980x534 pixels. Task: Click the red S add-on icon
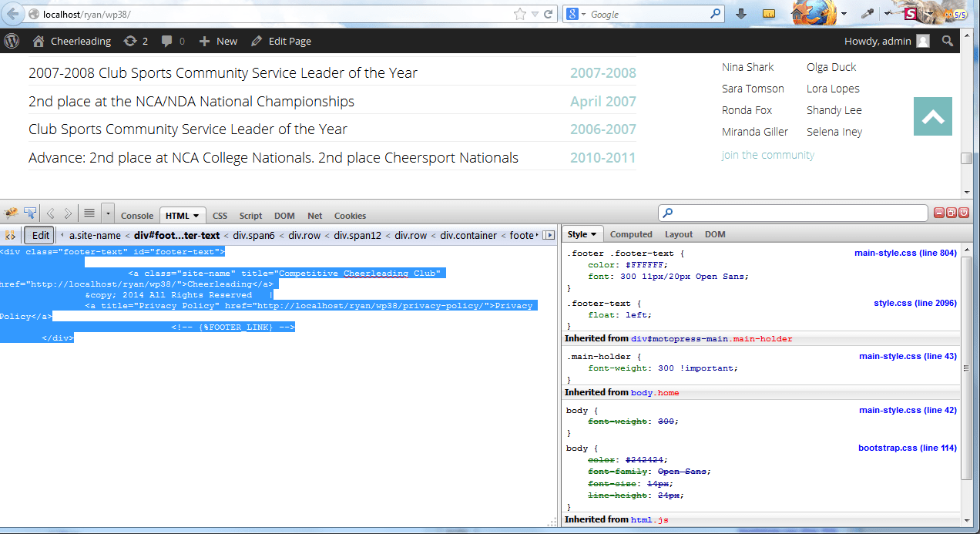pos(911,14)
